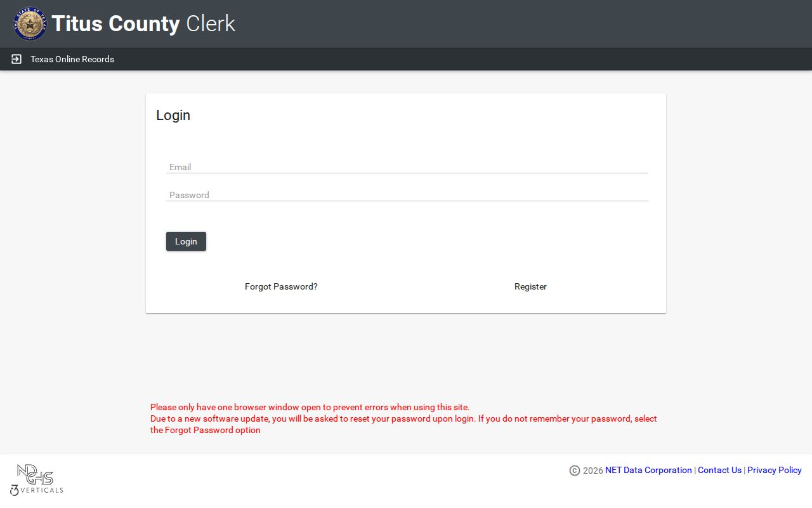Image resolution: width=812 pixels, height=508 pixels.
Task: Open the Contact Us footer link
Action: click(719, 470)
